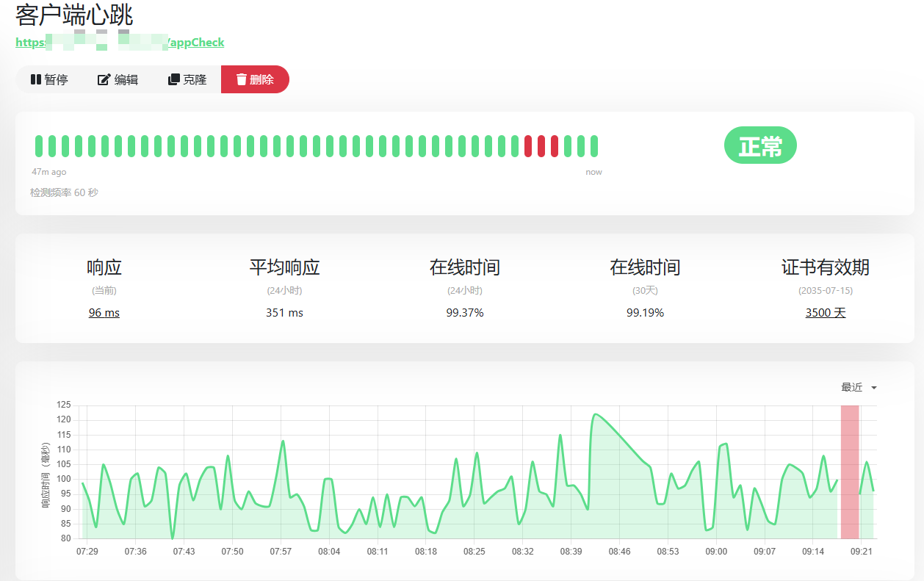This screenshot has width=924, height=581.
Task: Click the 351 ms average response value
Action: [x=284, y=313]
